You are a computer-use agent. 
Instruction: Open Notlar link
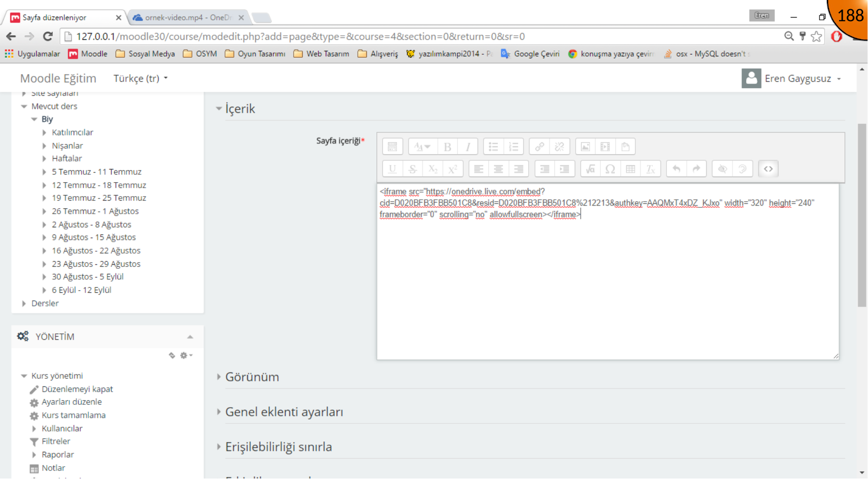coord(53,468)
